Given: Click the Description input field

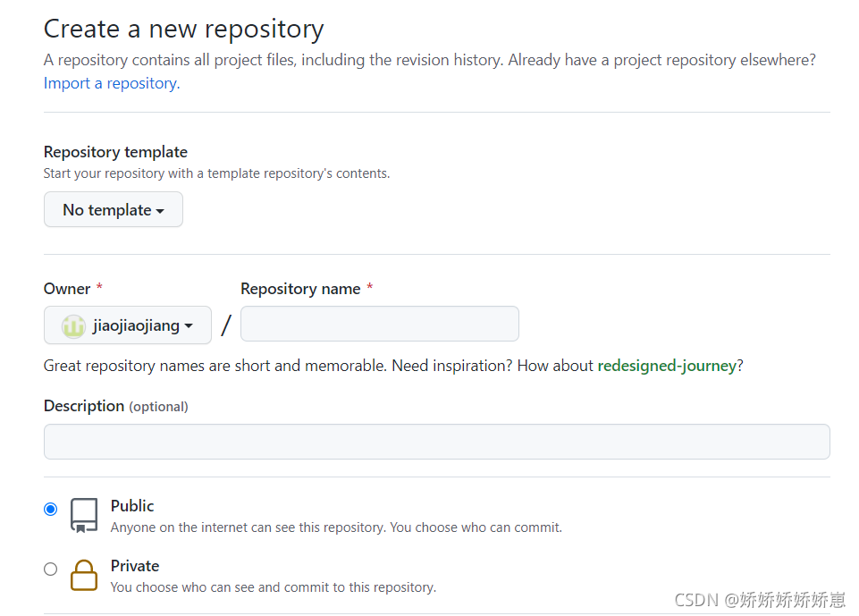Looking at the screenshot, I should (436, 441).
